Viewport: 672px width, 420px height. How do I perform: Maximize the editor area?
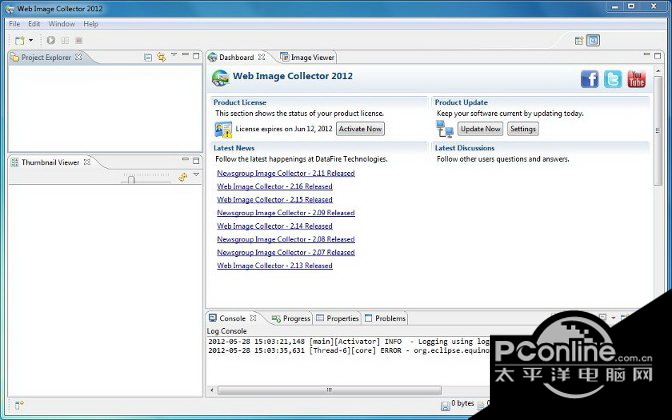[x=657, y=56]
